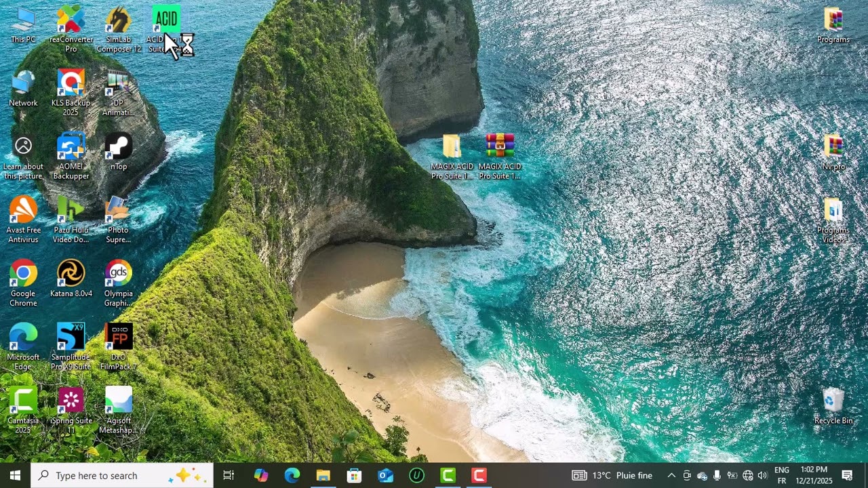868x488 pixels.
Task: Select the Programs archive on desktop
Action: click(833, 26)
